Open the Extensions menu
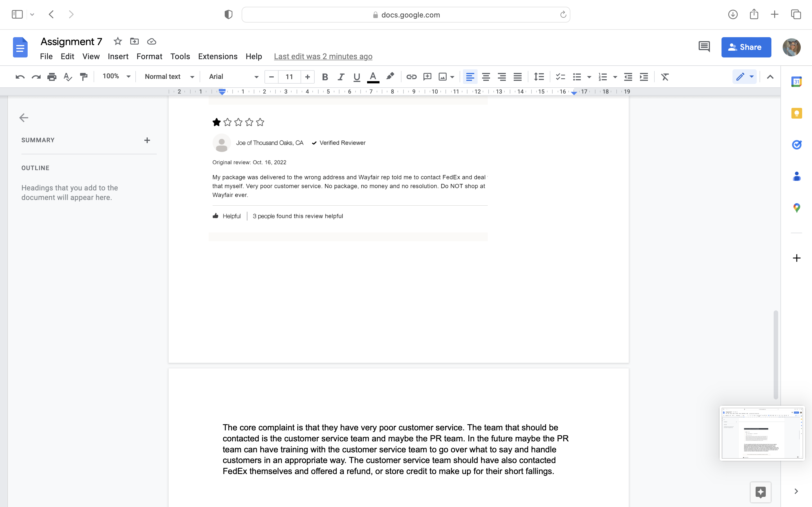Screen dimensions: 812x507 (x=217, y=56)
